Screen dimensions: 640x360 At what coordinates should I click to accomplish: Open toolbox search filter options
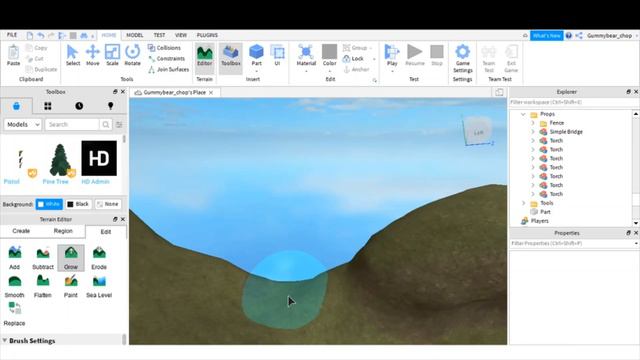tap(119, 124)
